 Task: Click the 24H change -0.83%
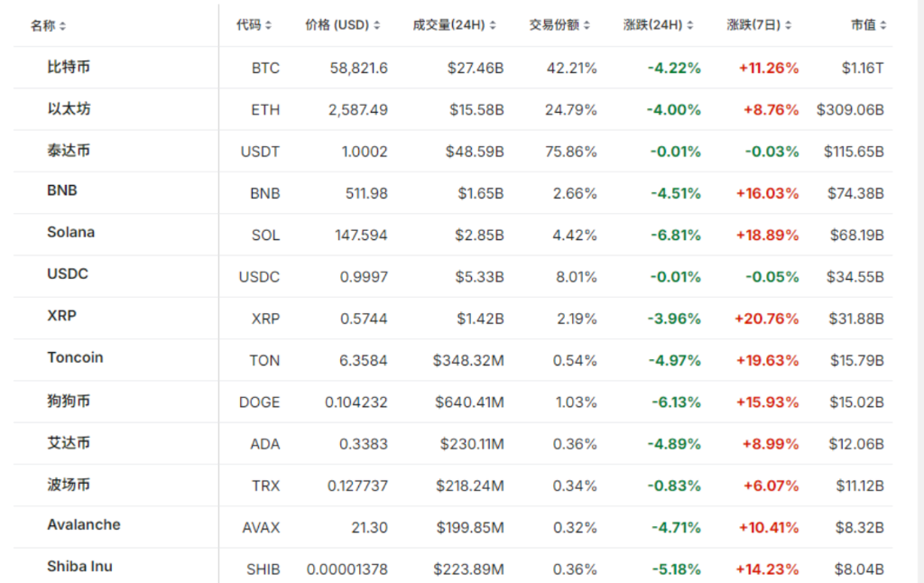674,486
